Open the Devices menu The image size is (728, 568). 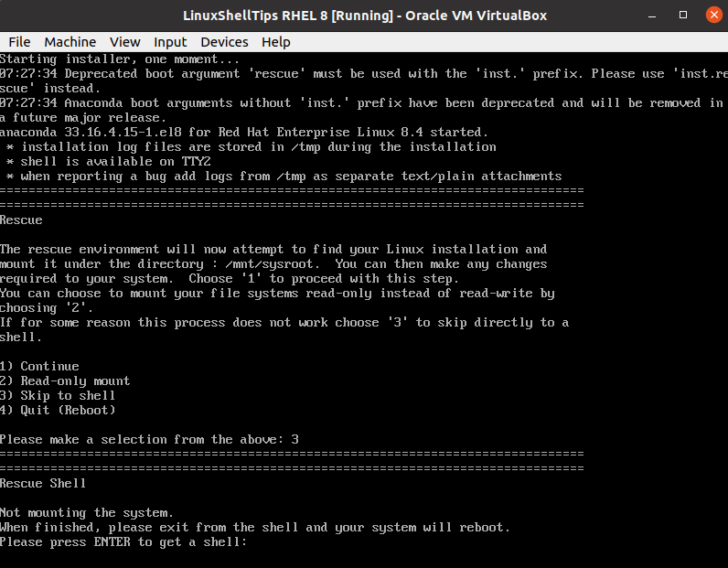224,42
